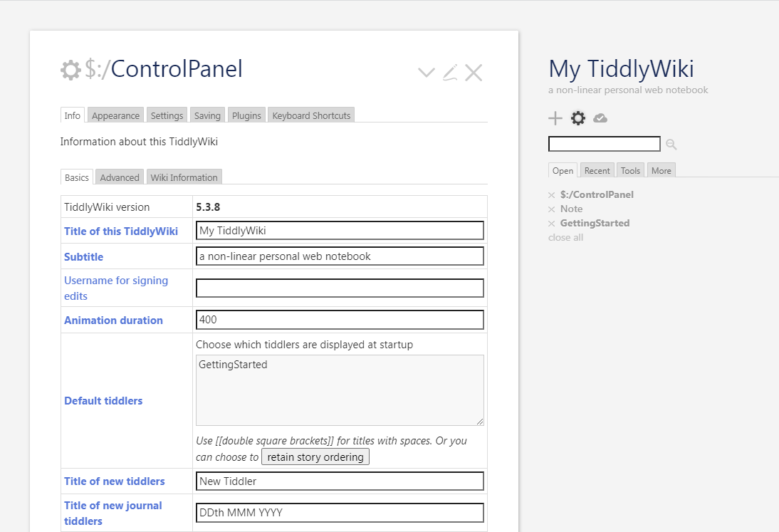The width and height of the screenshot is (779, 532).
Task: Click the cloud save wiki icon
Action: tap(600, 118)
